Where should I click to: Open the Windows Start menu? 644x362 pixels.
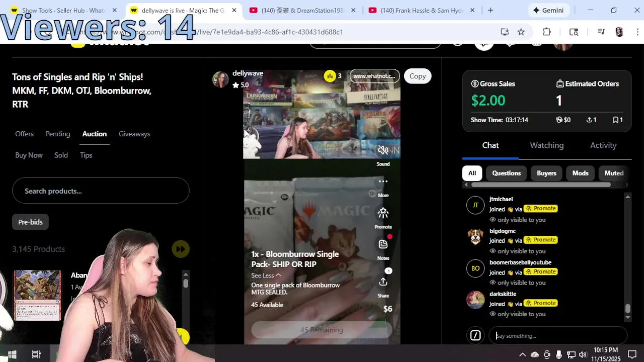(12, 354)
